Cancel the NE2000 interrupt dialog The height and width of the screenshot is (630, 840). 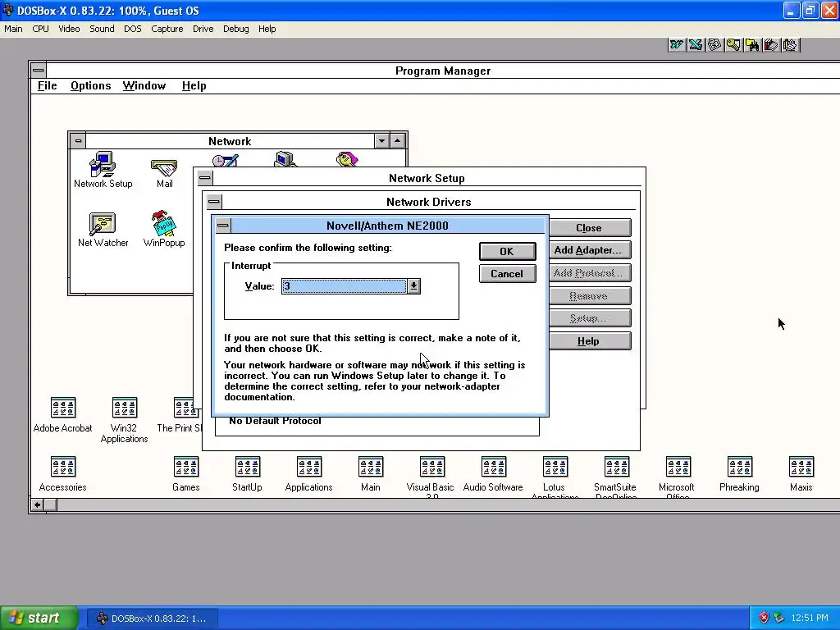pos(507,274)
